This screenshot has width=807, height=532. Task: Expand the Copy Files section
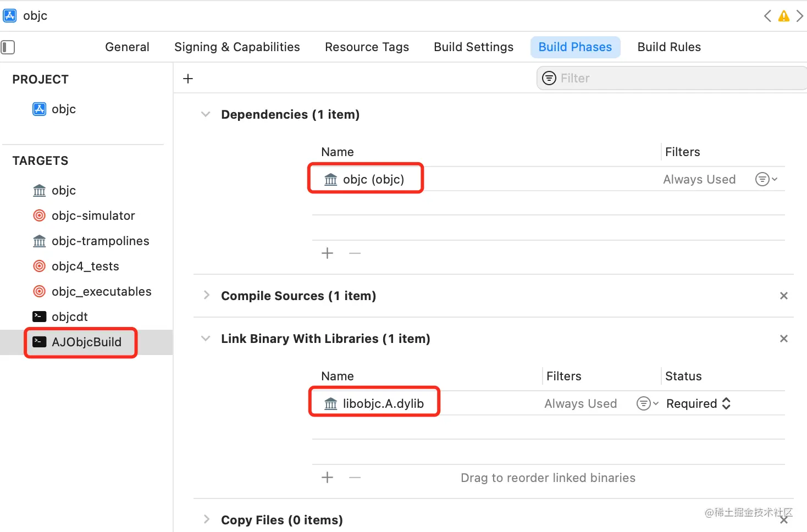206,519
